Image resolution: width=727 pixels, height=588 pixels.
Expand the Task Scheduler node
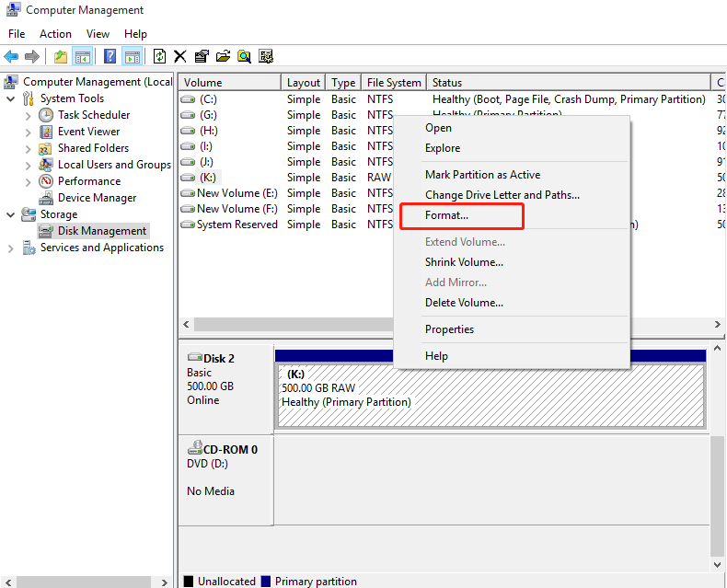pos(28,115)
